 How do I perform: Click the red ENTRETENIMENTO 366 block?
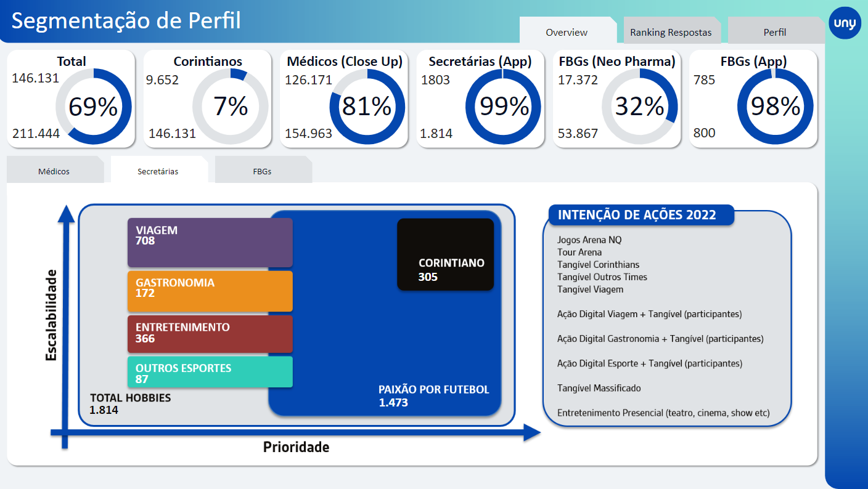pos(210,334)
